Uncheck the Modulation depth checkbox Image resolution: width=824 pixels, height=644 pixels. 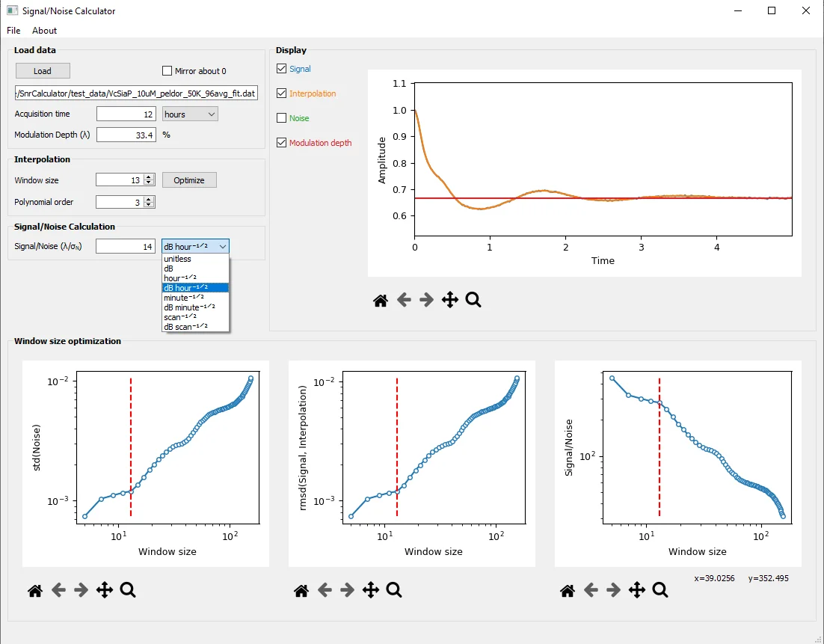pyautogui.click(x=282, y=143)
